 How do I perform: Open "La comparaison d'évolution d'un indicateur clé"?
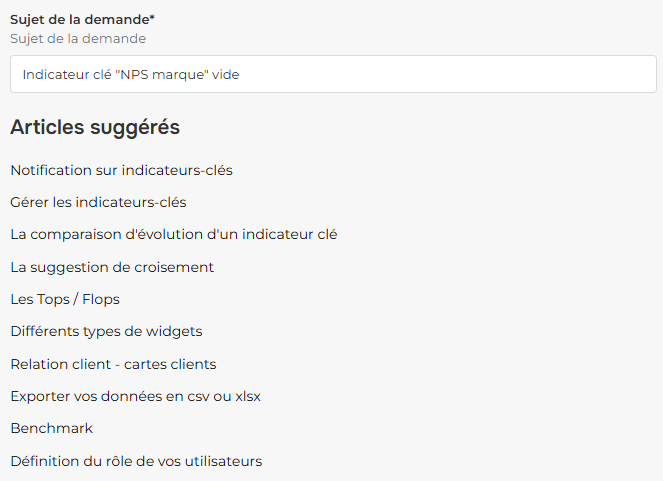173,234
